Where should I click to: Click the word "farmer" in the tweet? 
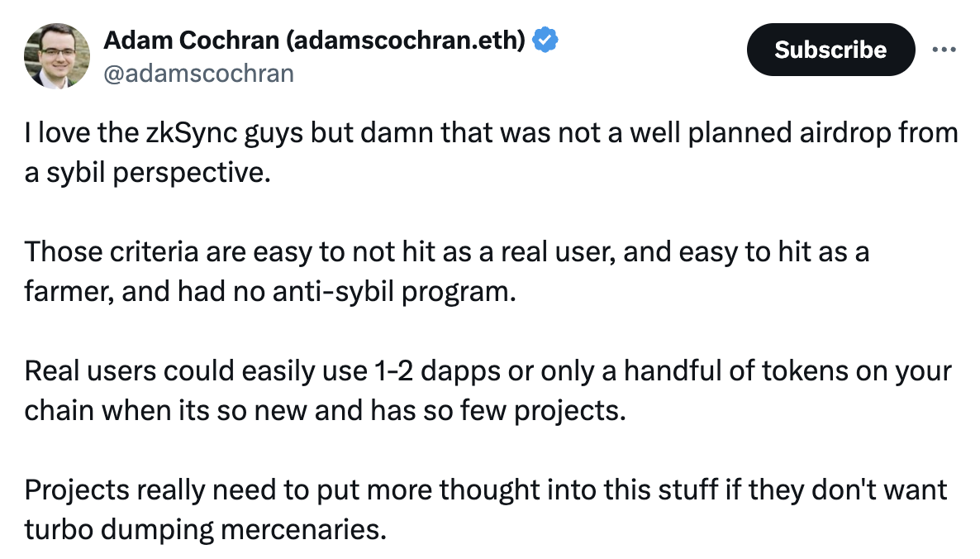[x=68, y=291]
